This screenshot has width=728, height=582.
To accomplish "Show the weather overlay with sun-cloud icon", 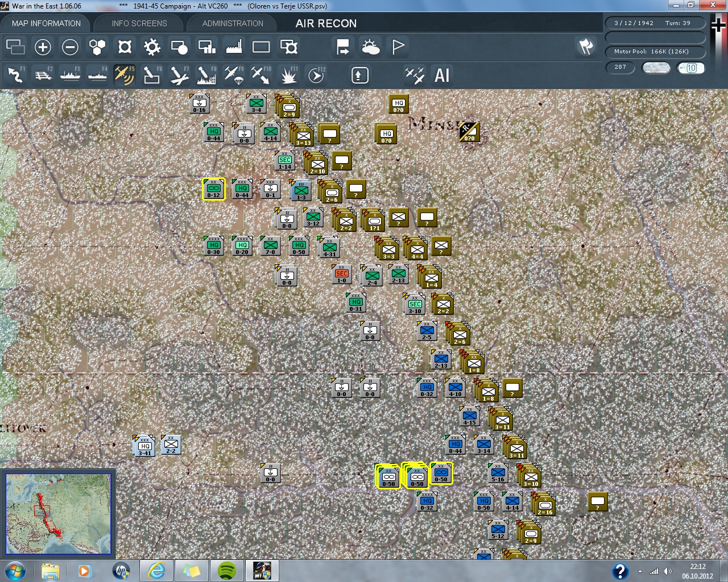I will tap(370, 47).
